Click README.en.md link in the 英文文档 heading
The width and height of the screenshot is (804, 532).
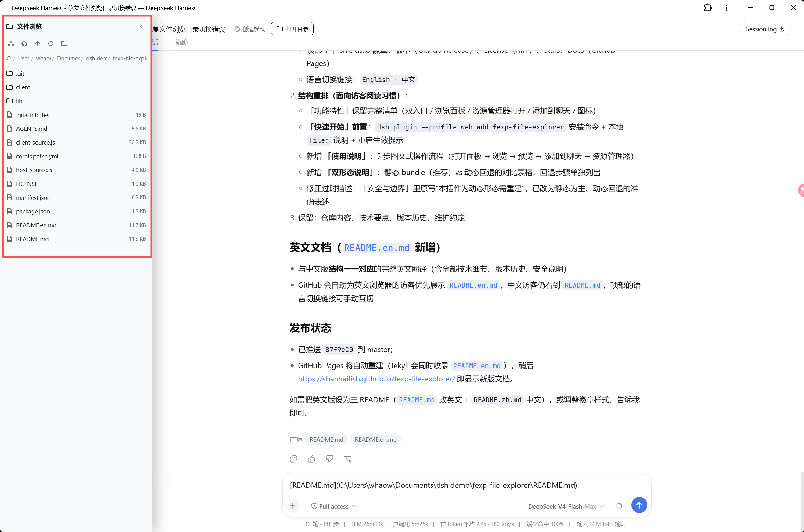(377, 248)
